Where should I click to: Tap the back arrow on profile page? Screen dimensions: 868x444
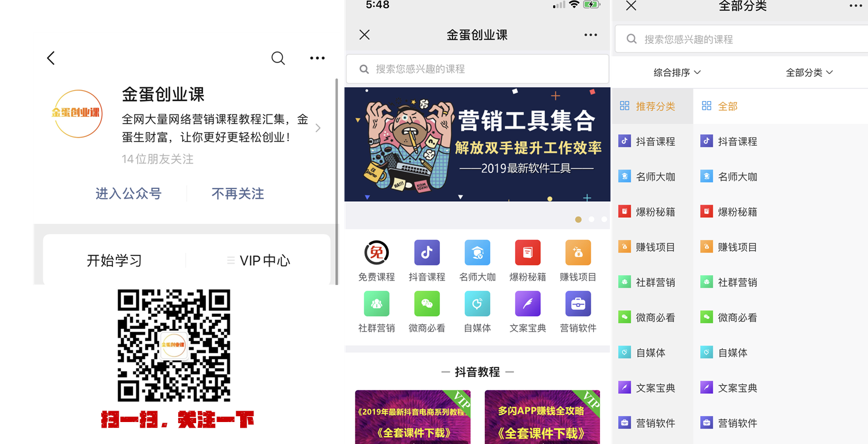(51, 58)
